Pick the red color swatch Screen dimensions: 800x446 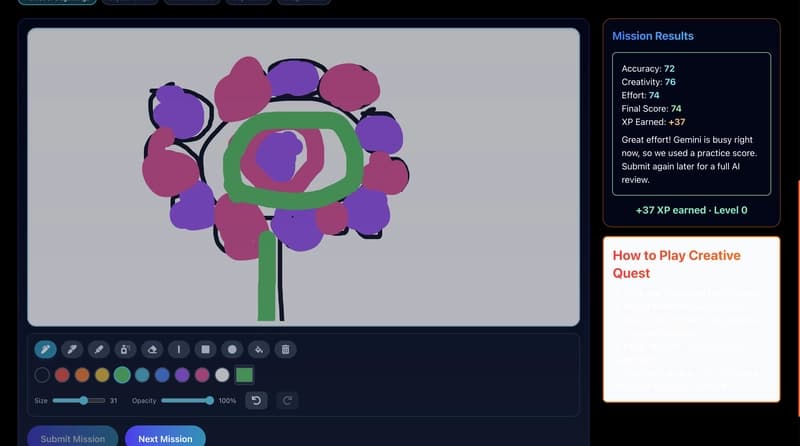tap(62, 375)
